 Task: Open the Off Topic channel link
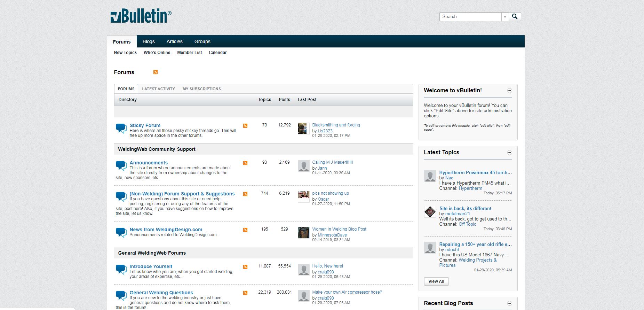(x=467, y=224)
